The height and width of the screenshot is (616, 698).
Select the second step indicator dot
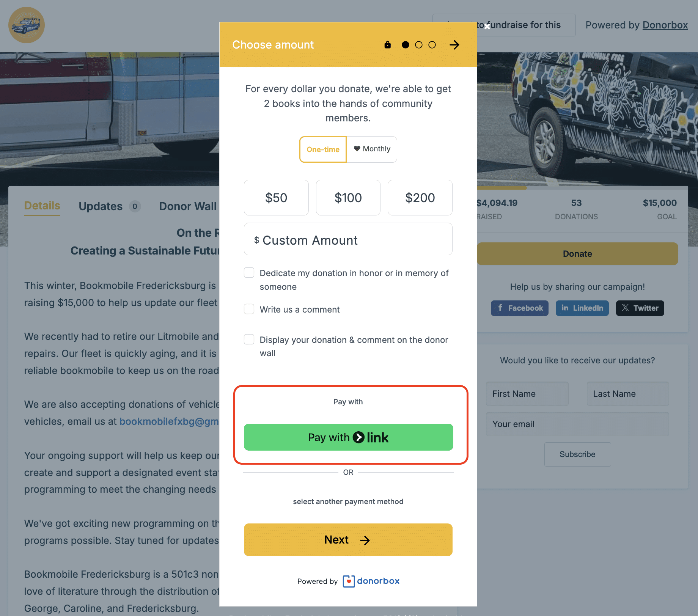tap(419, 45)
